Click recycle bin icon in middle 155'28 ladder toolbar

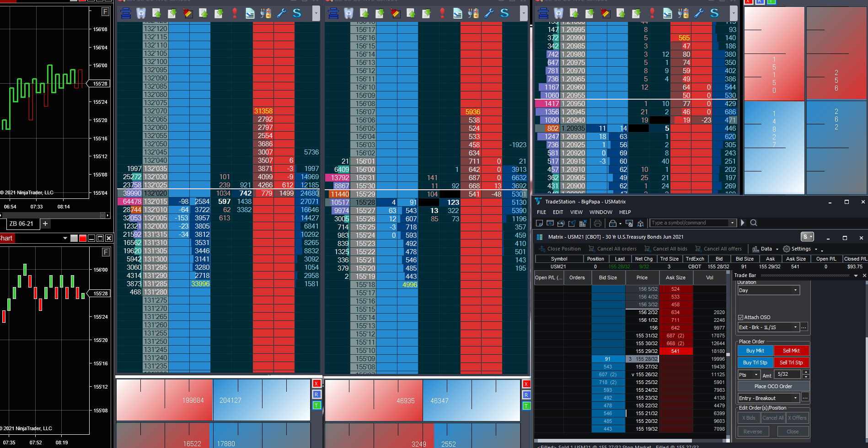tap(349, 13)
